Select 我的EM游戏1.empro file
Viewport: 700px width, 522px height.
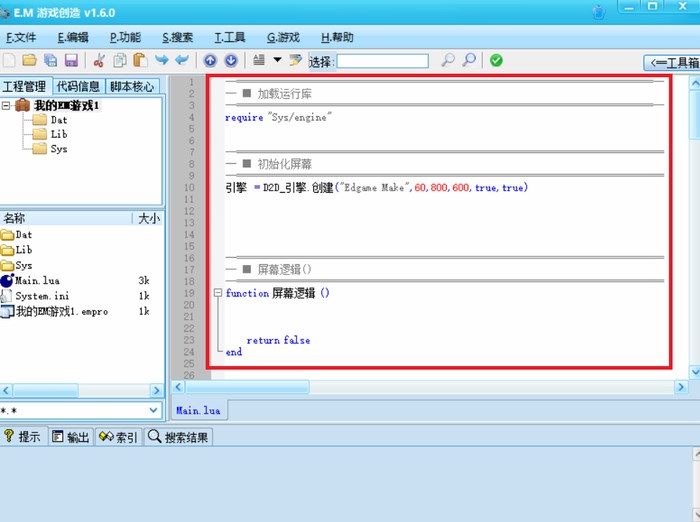62,311
